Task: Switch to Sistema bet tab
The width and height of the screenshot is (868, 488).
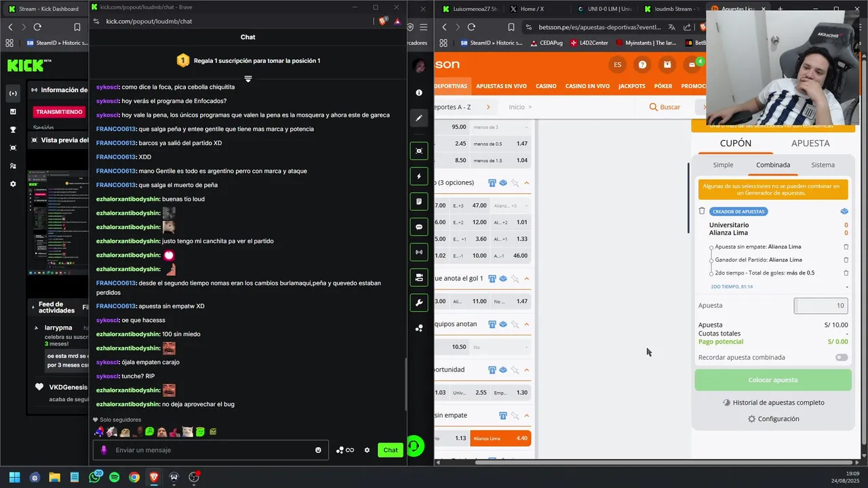Action: (823, 165)
